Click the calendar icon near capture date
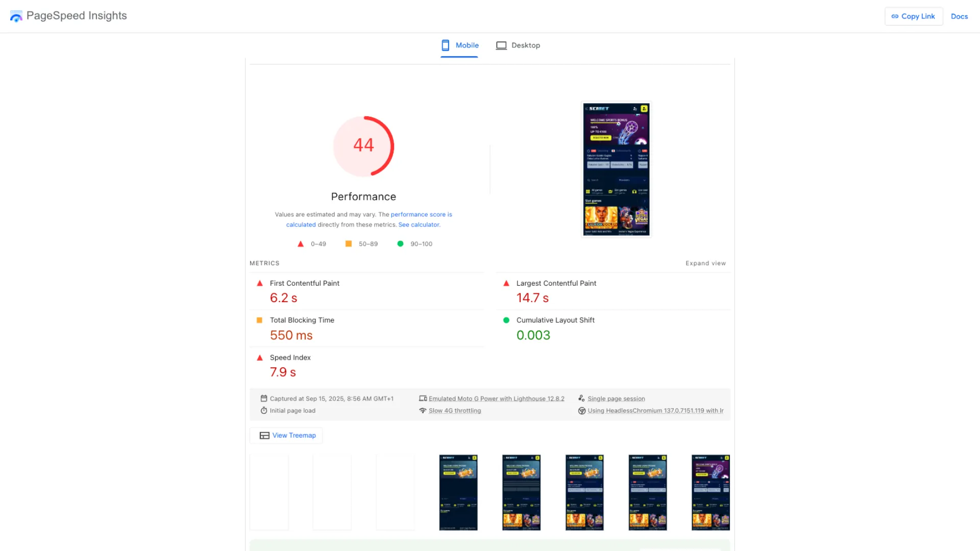 (264, 398)
